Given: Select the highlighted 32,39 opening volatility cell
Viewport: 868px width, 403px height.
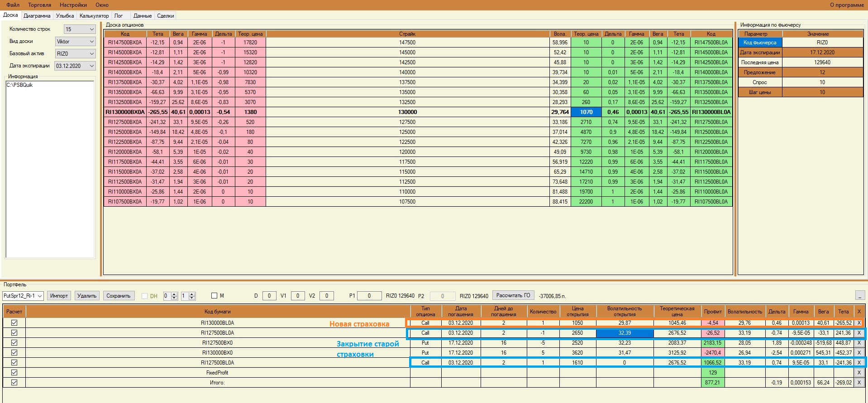Looking at the screenshot, I should click(625, 333).
